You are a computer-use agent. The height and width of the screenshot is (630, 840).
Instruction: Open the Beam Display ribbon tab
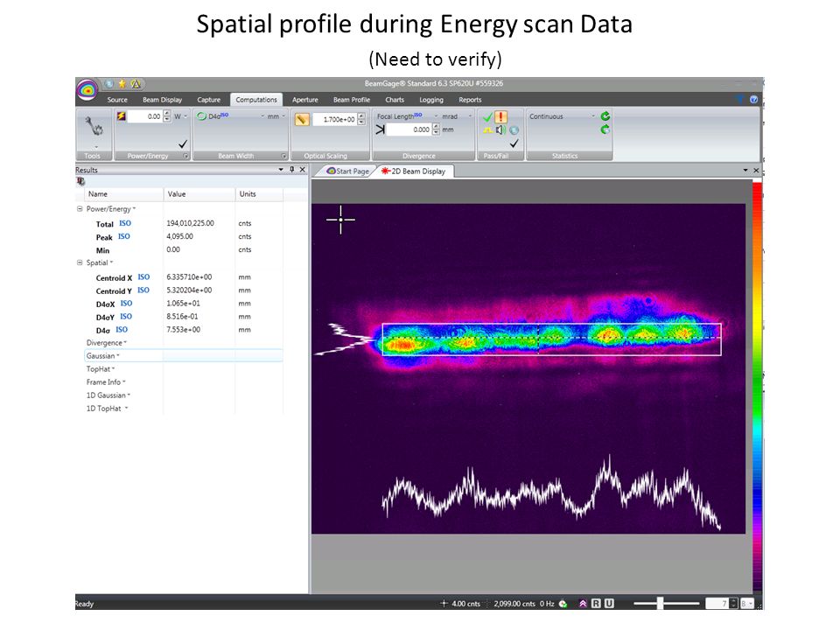(163, 100)
